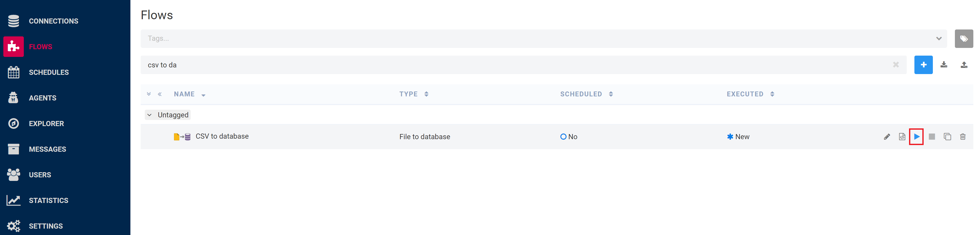Screen dimensions: 980x235
Task: Expand all groups with double-down chevron
Action: click(x=149, y=94)
